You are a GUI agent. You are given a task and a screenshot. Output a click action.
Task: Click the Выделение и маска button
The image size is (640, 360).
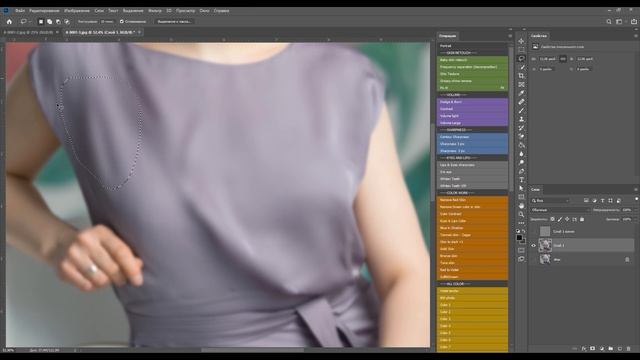click(x=174, y=22)
